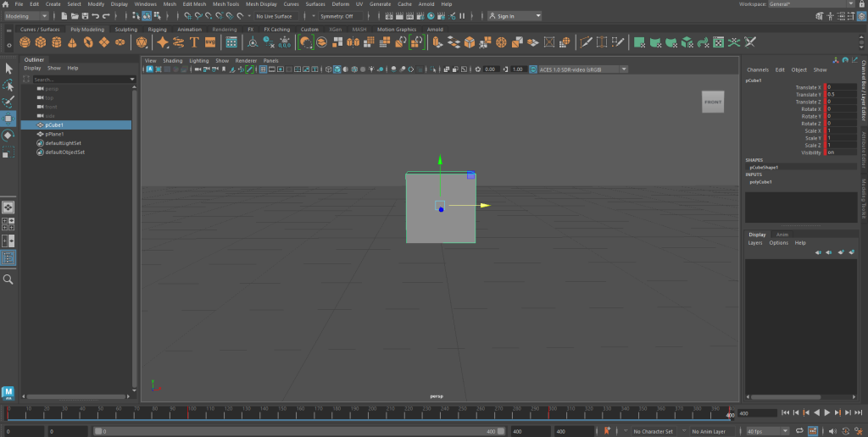Click the Translate Y value field
The height and width of the screenshot is (437, 868).
click(x=841, y=95)
